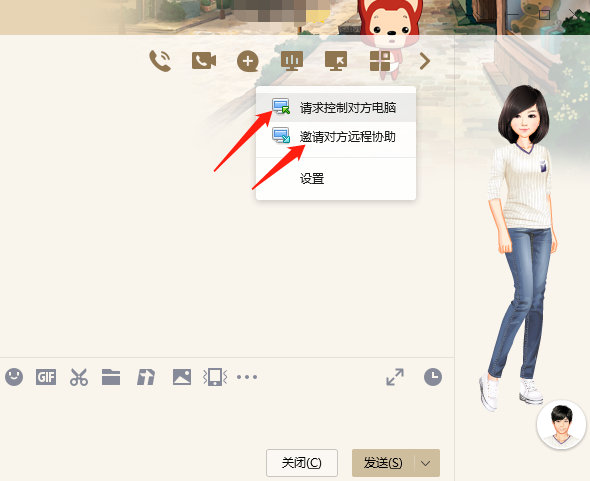The height and width of the screenshot is (481, 590).
Task: Maximize the chat window
Action: click(544, 14)
